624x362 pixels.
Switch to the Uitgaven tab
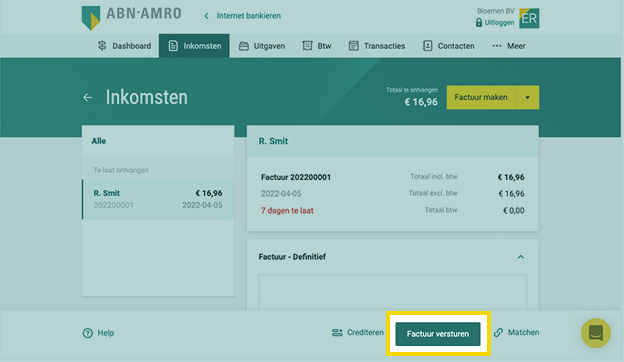pos(261,46)
